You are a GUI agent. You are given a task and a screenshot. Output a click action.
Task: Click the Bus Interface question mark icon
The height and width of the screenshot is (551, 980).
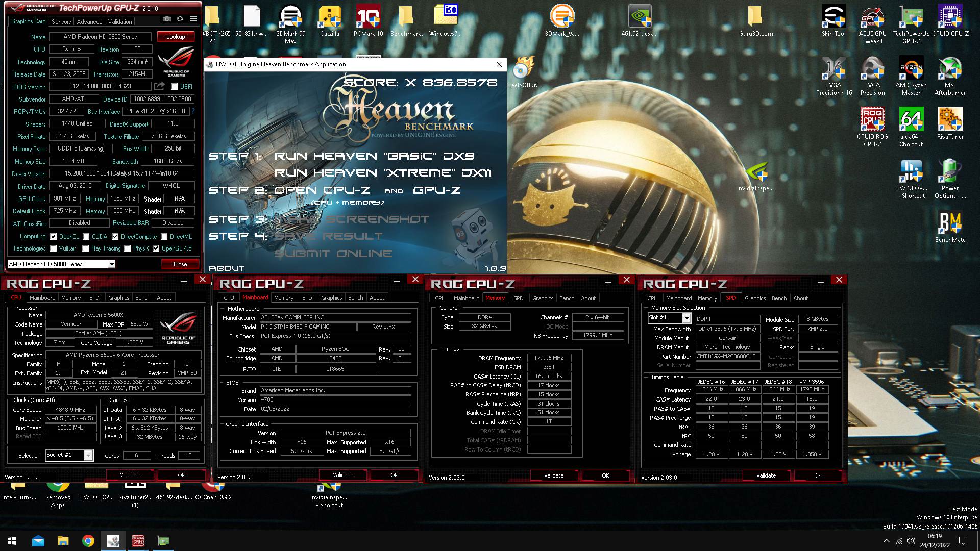click(193, 111)
